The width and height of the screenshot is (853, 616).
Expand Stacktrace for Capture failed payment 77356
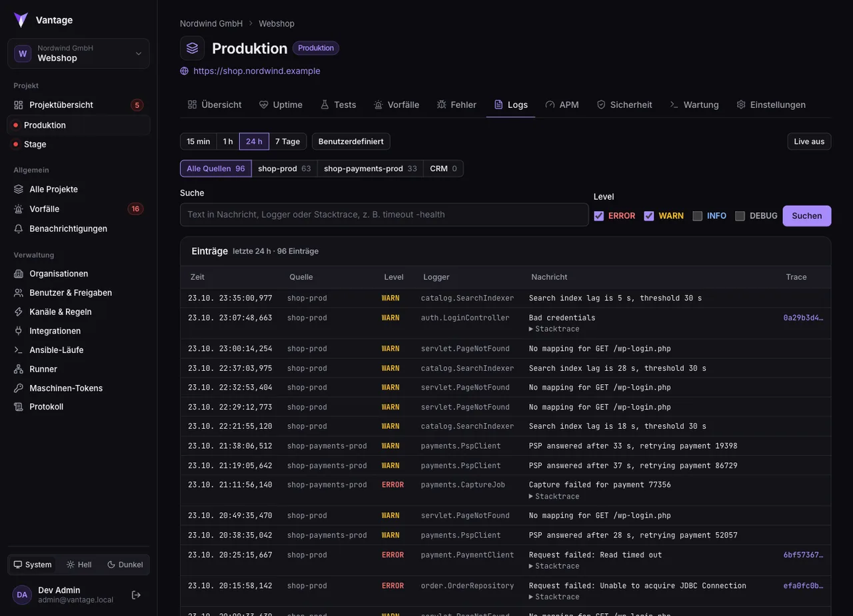(554, 496)
